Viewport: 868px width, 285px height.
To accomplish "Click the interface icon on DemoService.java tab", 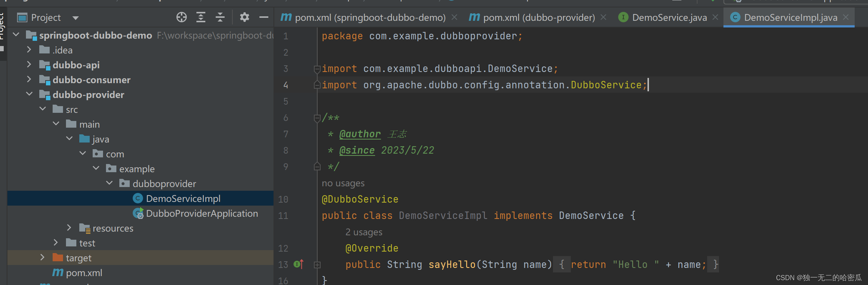I will coord(623,17).
